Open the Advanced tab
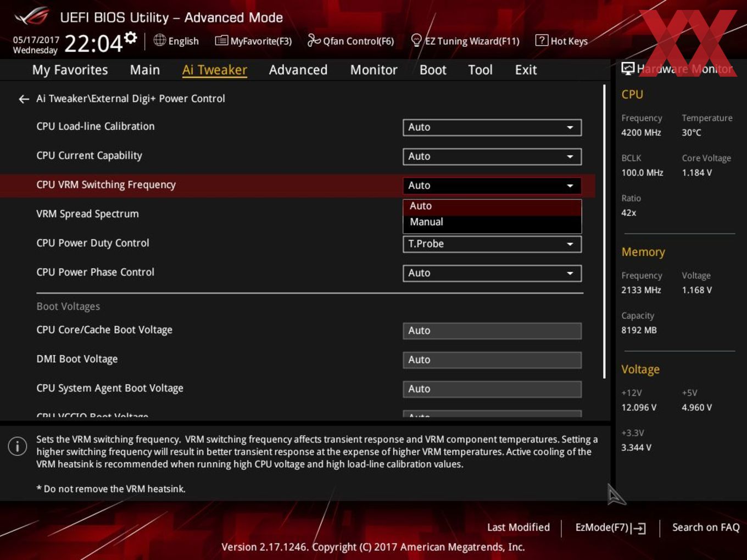747x560 pixels. coord(298,70)
